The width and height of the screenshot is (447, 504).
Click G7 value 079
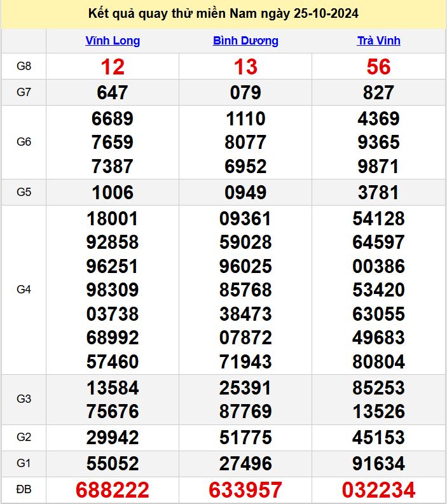tap(245, 92)
